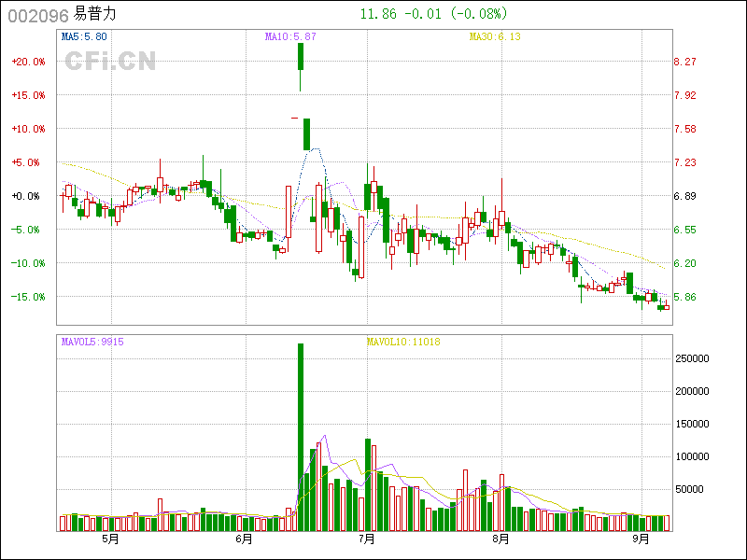The image size is (747, 560).
Task: Click the -15.0% percentage axis label
Action: coord(26,297)
